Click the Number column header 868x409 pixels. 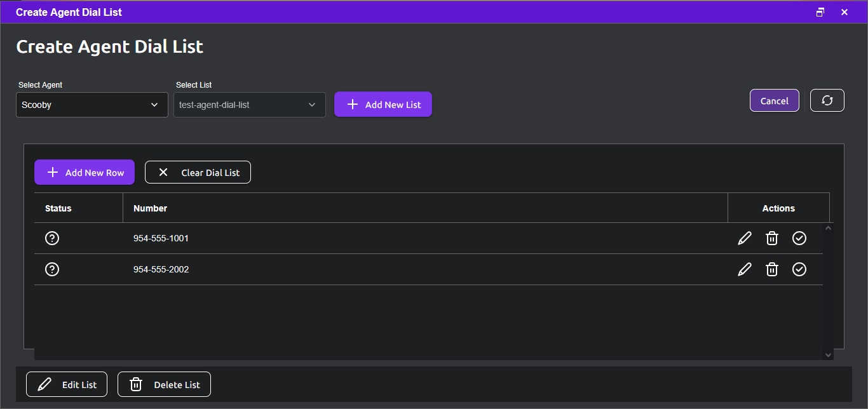[x=150, y=208]
